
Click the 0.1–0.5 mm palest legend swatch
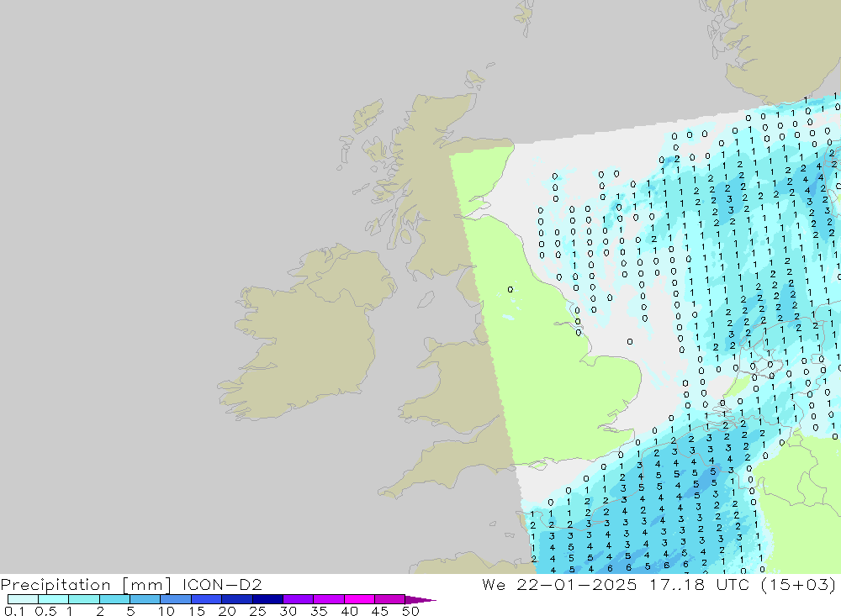(23, 599)
